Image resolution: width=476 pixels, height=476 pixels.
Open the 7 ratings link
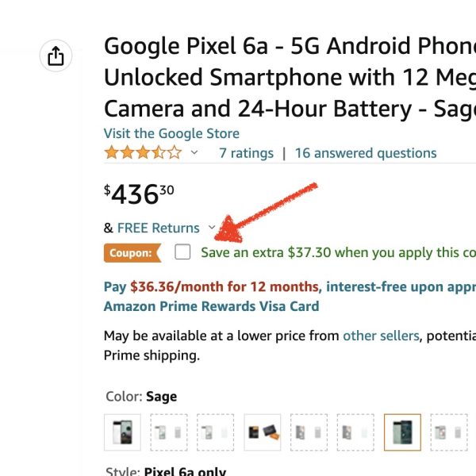[x=246, y=153]
